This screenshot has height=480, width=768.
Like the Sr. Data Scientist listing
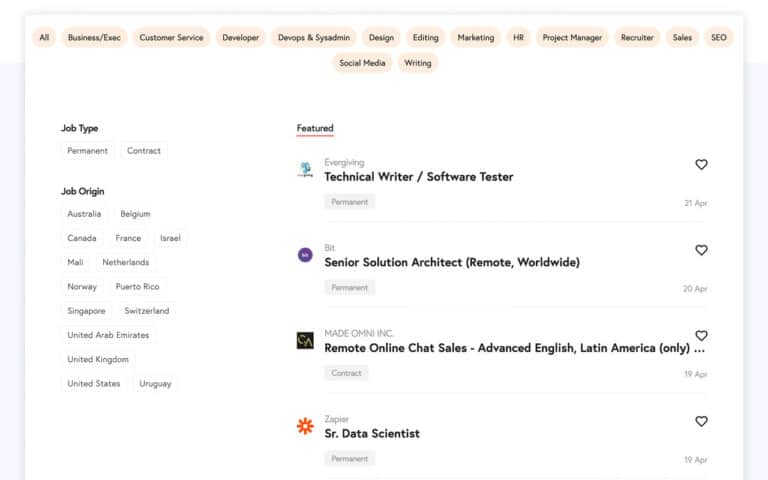pos(701,422)
